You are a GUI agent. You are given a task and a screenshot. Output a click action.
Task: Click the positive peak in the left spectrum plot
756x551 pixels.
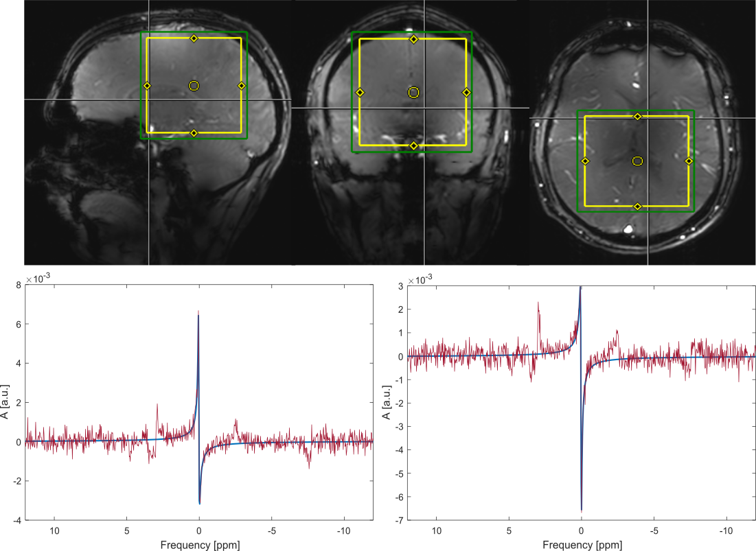pos(198,313)
